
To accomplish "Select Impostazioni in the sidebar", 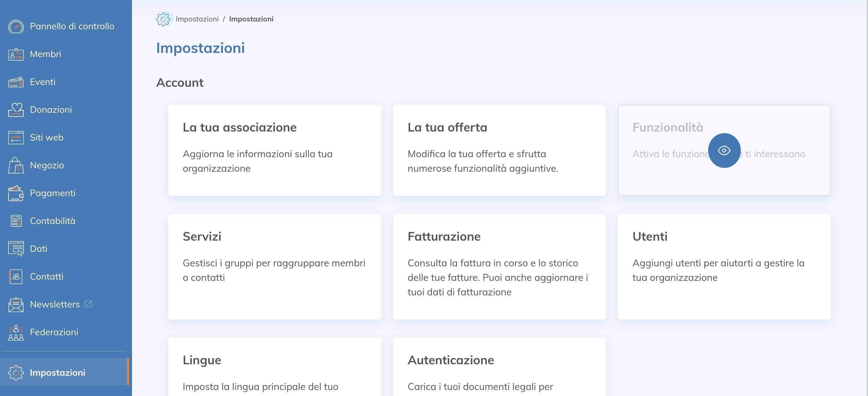I will tap(57, 372).
